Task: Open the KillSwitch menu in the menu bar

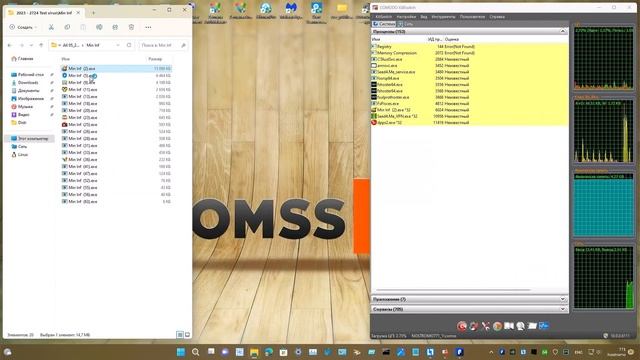Action: [x=384, y=17]
